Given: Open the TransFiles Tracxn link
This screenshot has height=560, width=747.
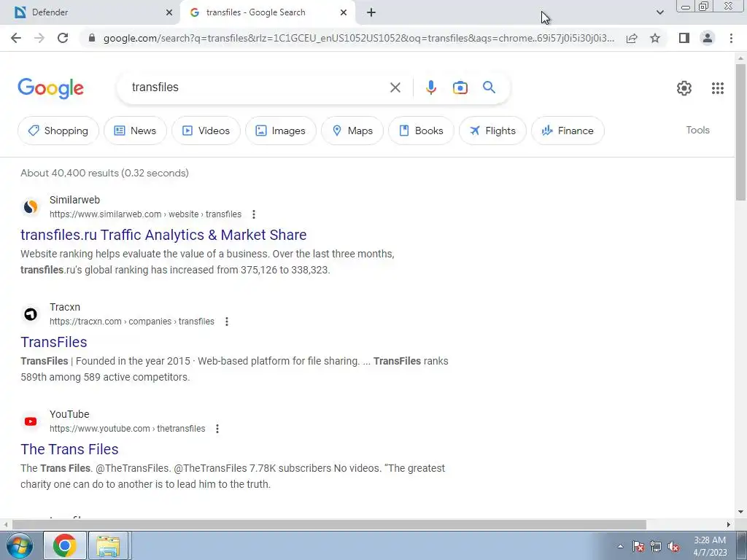Looking at the screenshot, I should pyautogui.click(x=54, y=342).
